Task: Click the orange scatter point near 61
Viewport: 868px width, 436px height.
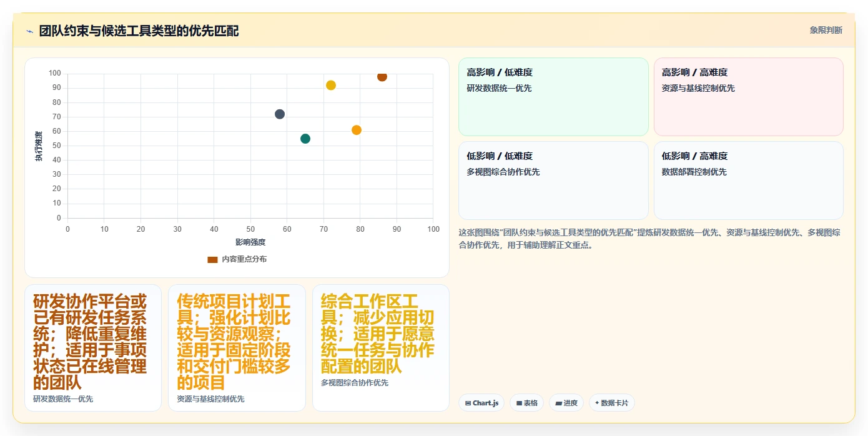Action: [357, 130]
